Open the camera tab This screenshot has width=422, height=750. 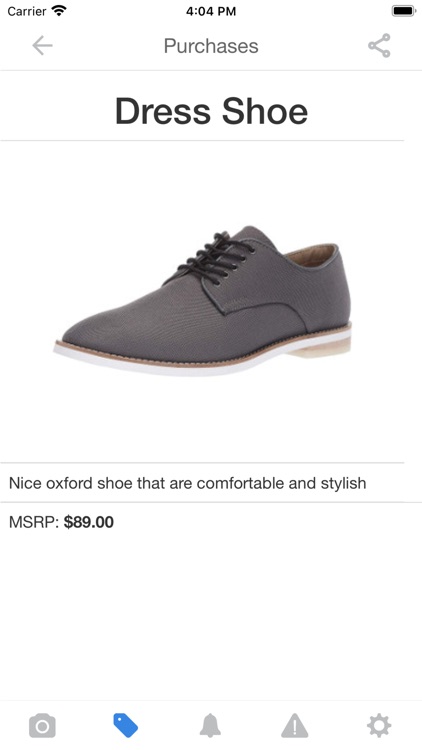pos(42,726)
